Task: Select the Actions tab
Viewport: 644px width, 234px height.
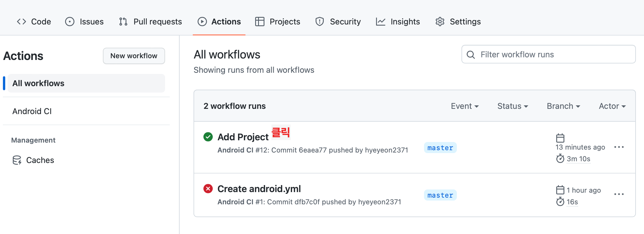Action: pos(219,22)
